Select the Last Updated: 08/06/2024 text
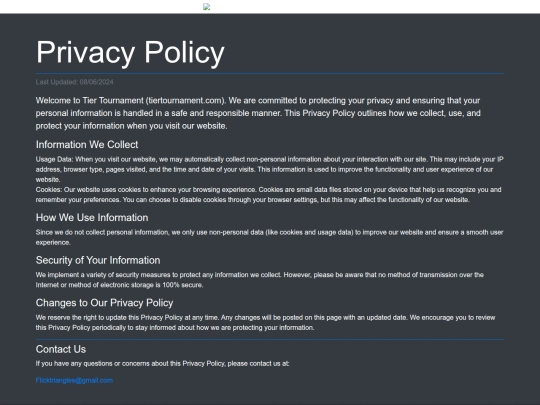The image size is (540, 405). 74,82
